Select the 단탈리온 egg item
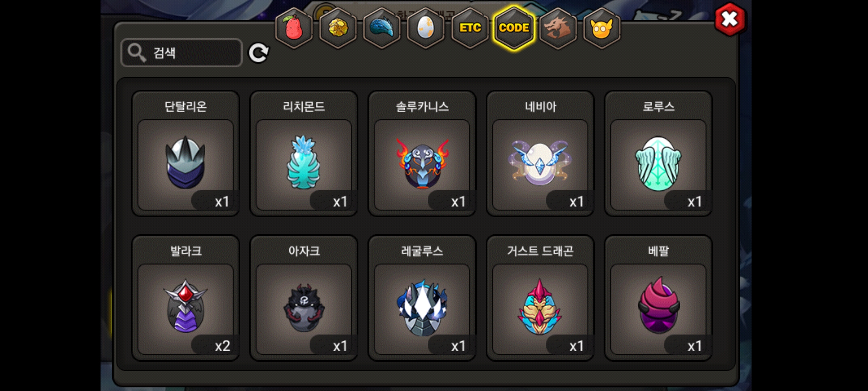This screenshot has width=868, height=391. (x=186, y=154)
